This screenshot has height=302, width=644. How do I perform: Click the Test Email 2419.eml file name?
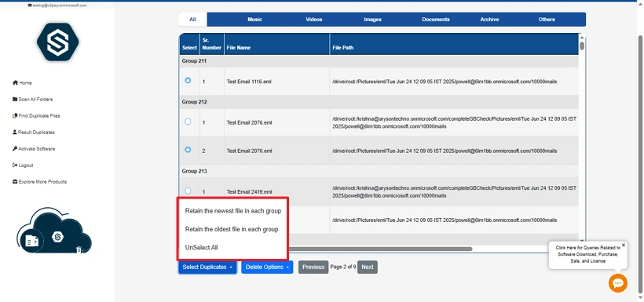pyautogui.click(x=249, y=191)
